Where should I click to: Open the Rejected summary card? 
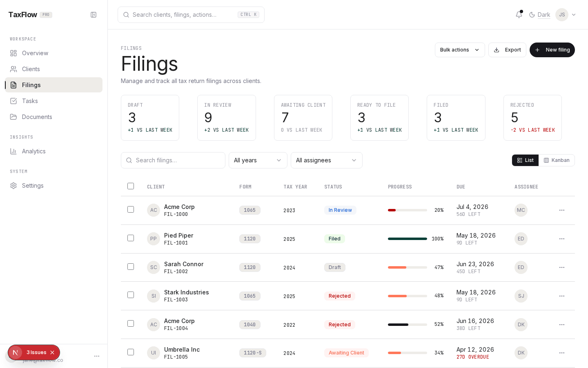[532, 118]
